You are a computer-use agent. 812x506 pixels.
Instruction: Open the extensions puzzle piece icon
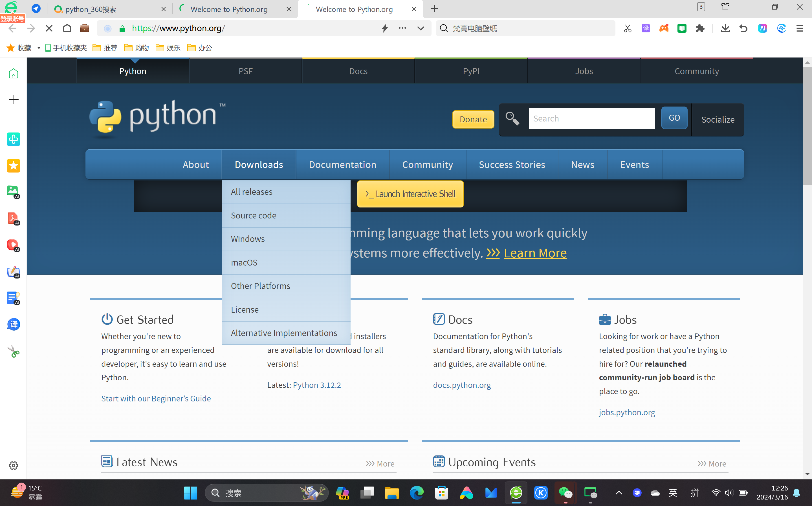[x=700, y=28]
